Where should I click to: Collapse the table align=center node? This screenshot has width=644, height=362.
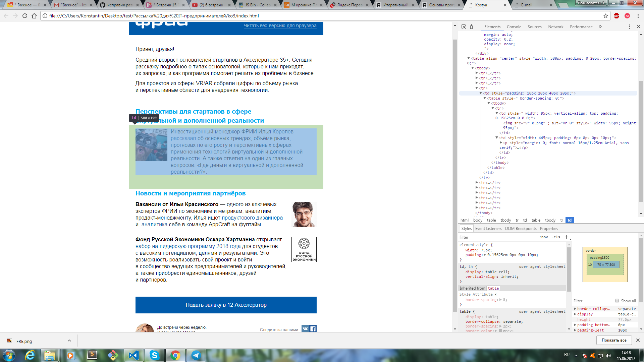click(x=469, y=58)
